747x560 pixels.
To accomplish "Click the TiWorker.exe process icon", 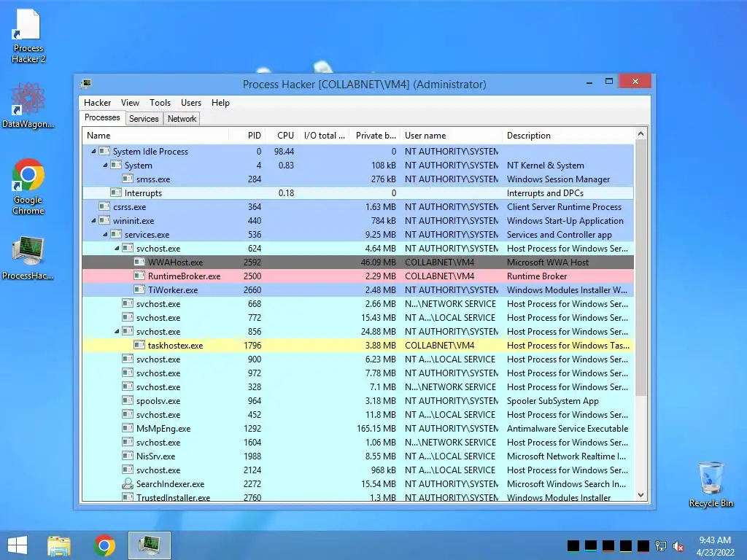I will tap(139, 289).
